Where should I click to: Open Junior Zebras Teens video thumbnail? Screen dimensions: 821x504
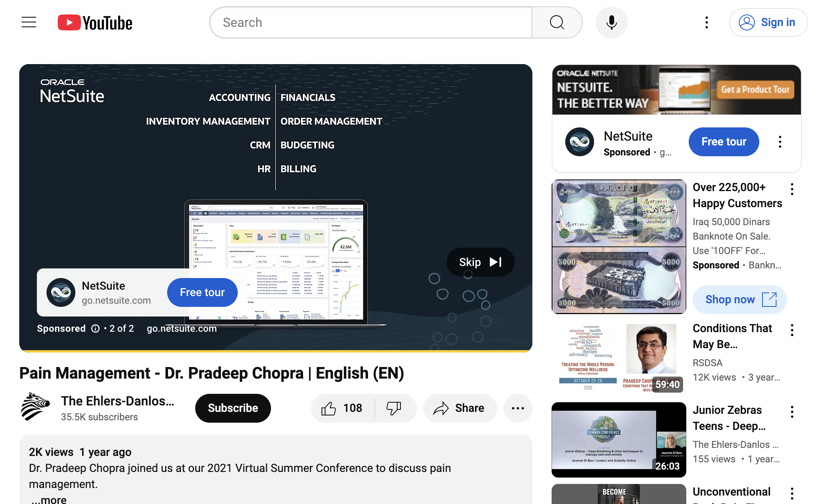coord(619,440)
